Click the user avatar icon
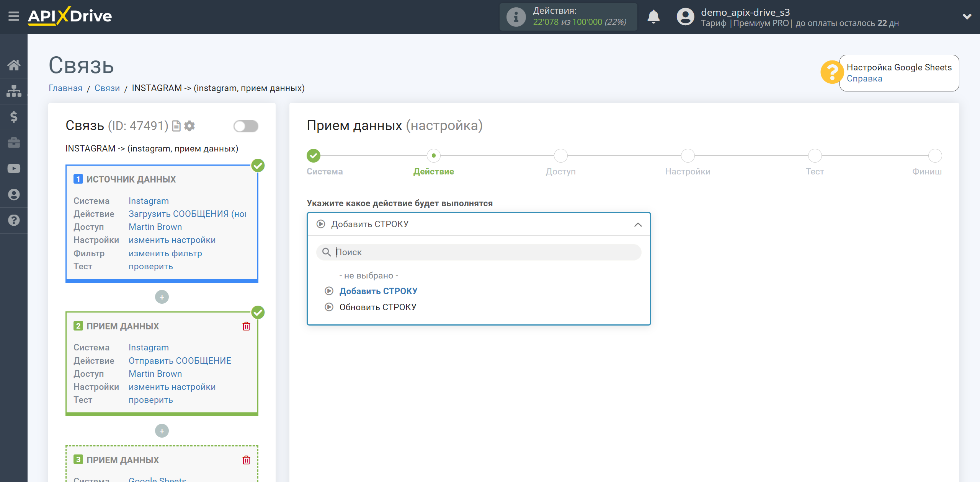 [x=685, y=17]
